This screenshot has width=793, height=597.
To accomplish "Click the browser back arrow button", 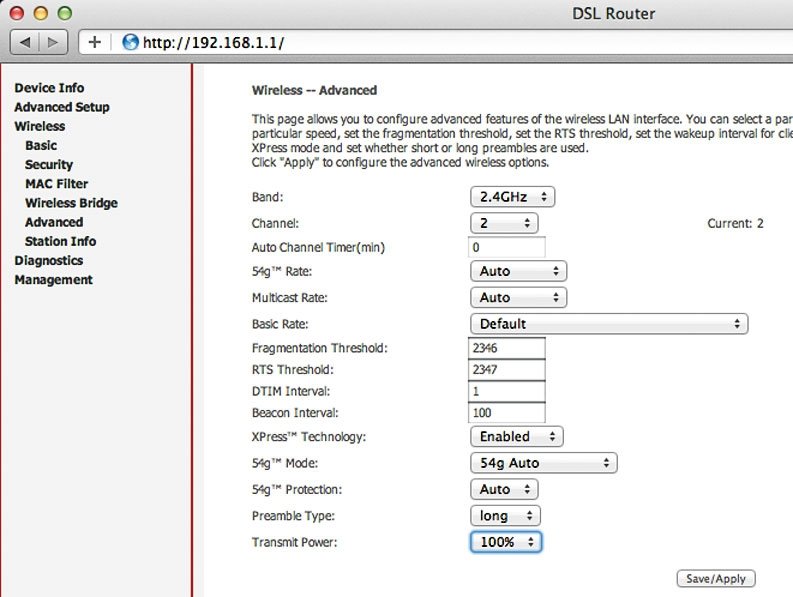I will (25, 42).
